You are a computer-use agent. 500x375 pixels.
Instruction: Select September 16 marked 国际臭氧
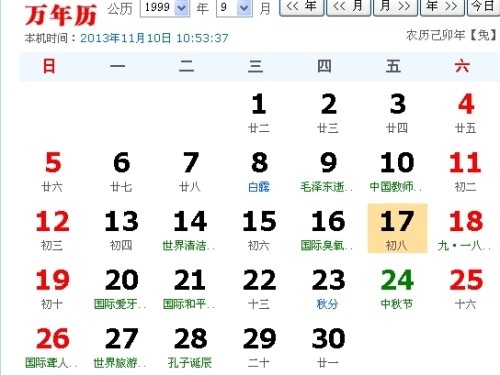pos(328,230)
